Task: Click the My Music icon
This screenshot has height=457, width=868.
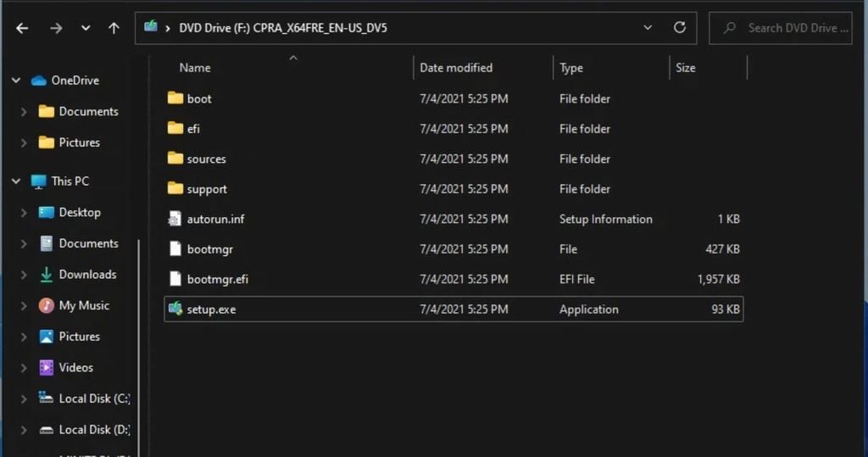Action: 47,305
